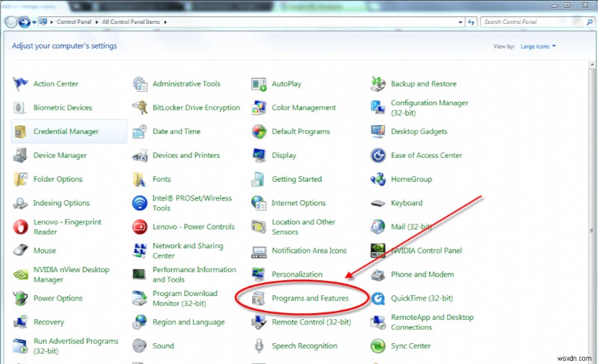This screenshot has width=598, height=364.
Task: Open the Internet Options globe icon
Action: click(x=259, y=203)
